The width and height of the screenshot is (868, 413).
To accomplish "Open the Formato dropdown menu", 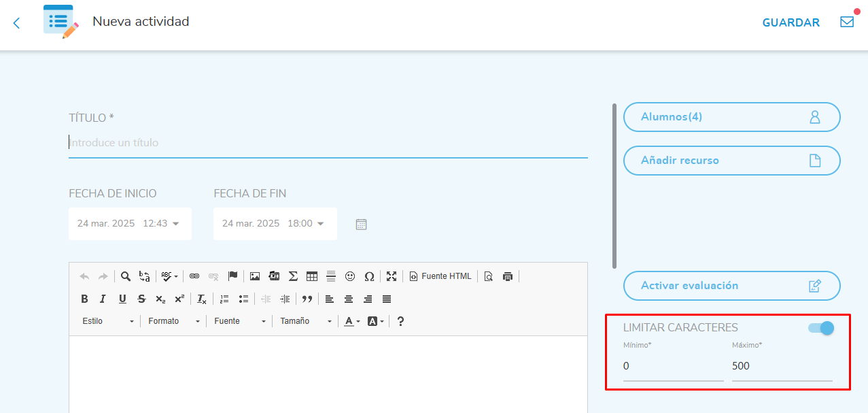I will pos(174,321).
